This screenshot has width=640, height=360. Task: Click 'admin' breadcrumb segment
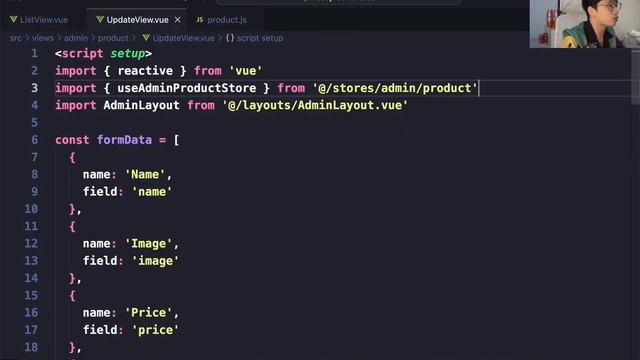(76, 38)
